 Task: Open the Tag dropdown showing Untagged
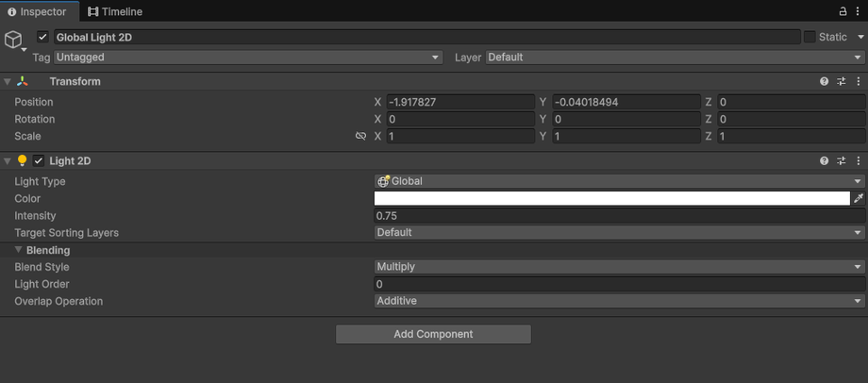[248, 57]
